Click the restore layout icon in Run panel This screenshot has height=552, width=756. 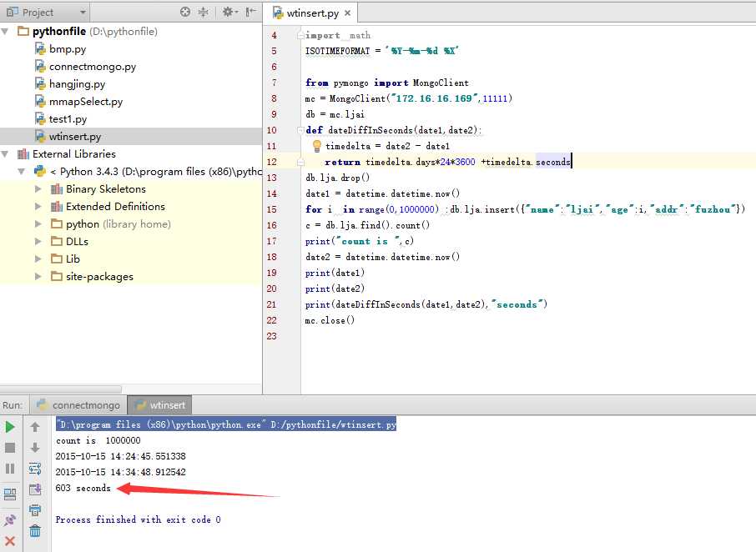point(10,494)
